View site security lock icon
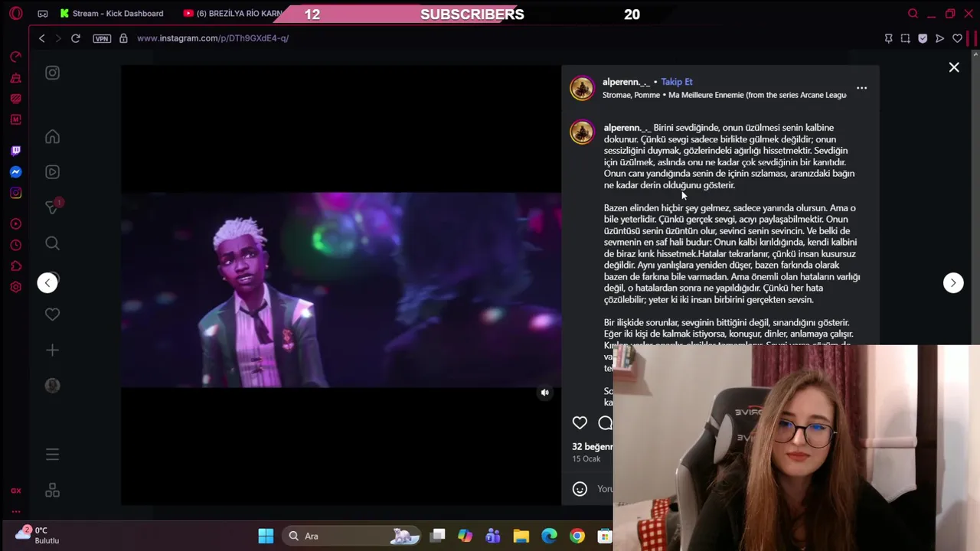The height and width of the screenshot is (551, 980). 123,38
